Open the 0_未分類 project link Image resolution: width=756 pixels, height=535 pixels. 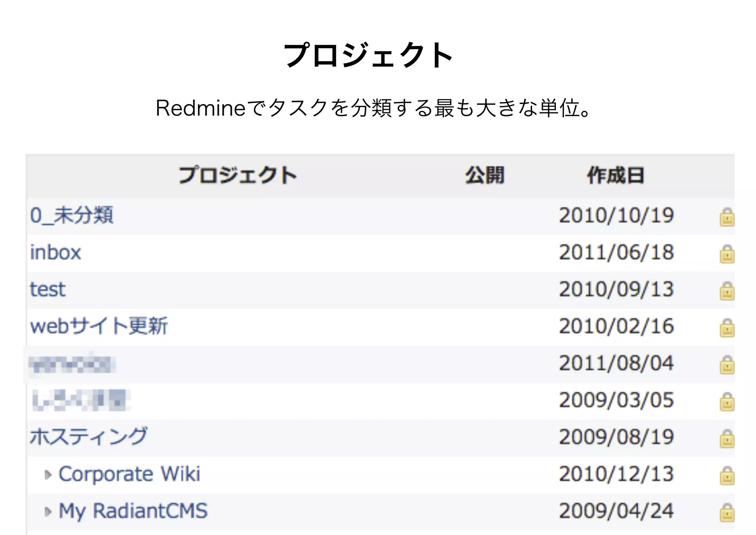pos(72,215)
